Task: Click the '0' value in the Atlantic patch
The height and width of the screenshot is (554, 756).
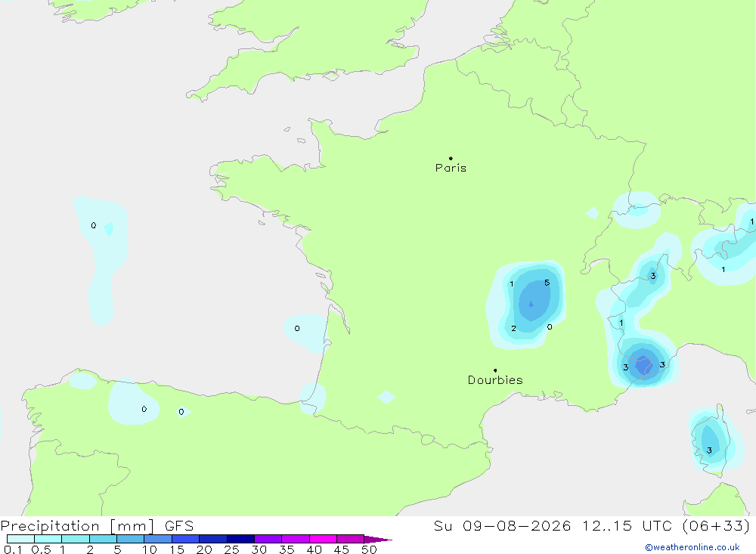Action: coord(94,225)
